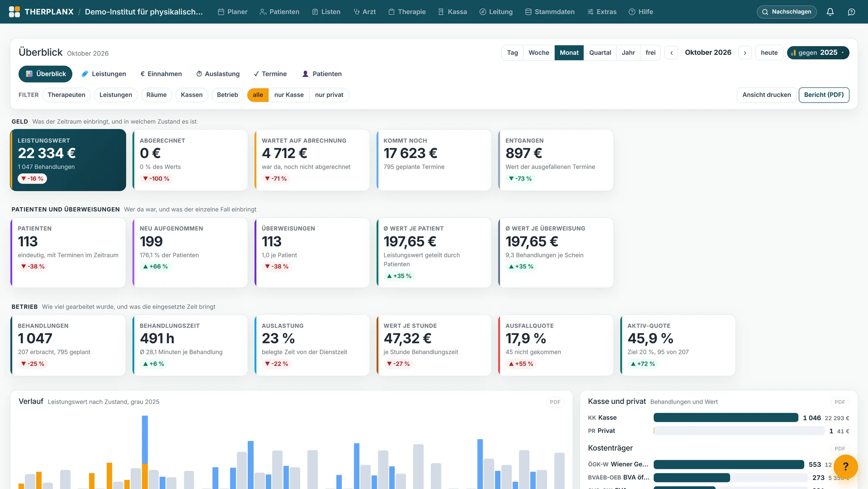Screen dimensions: 868x489
Task: Click the THERPLANX logo icon
Action: click(x=14, y=12)
